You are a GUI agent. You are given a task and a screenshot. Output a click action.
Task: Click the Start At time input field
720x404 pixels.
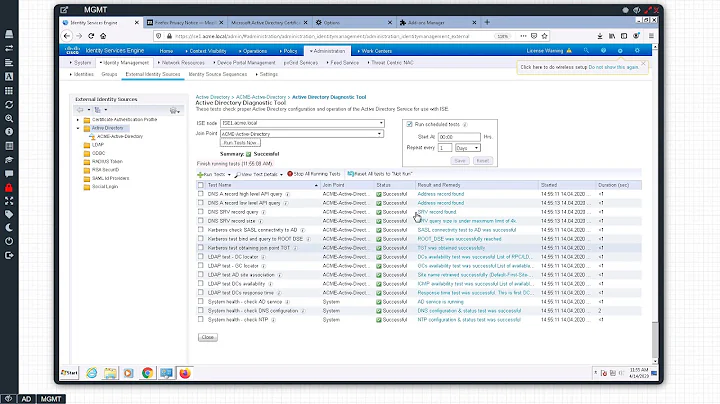click(459, 137)
